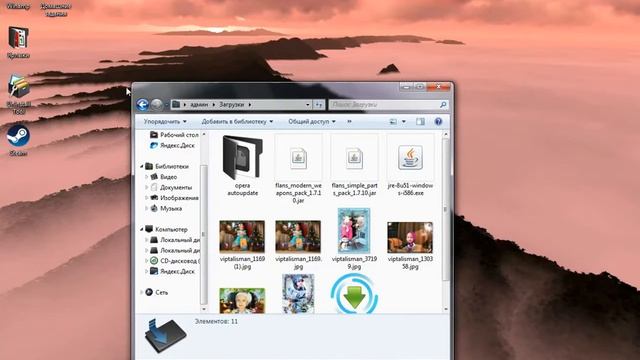Click the greyed-out Forward arrow
This screenshot has width=640, height=360.
pyautogui.click(x=156, y=104)
